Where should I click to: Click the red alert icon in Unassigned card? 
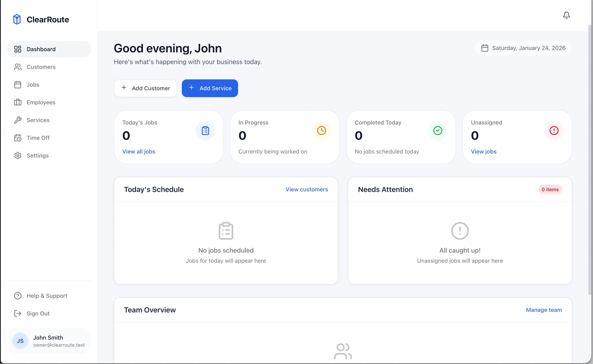(554, 131)
